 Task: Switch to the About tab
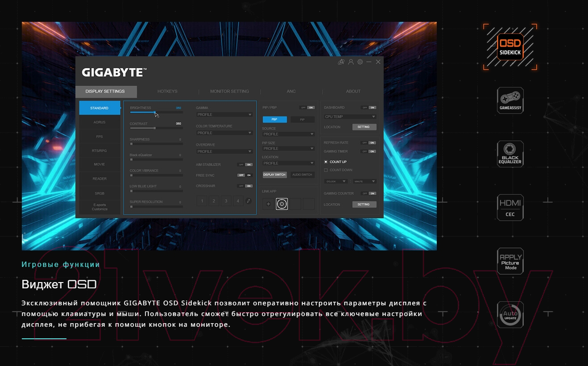point(353,91)
